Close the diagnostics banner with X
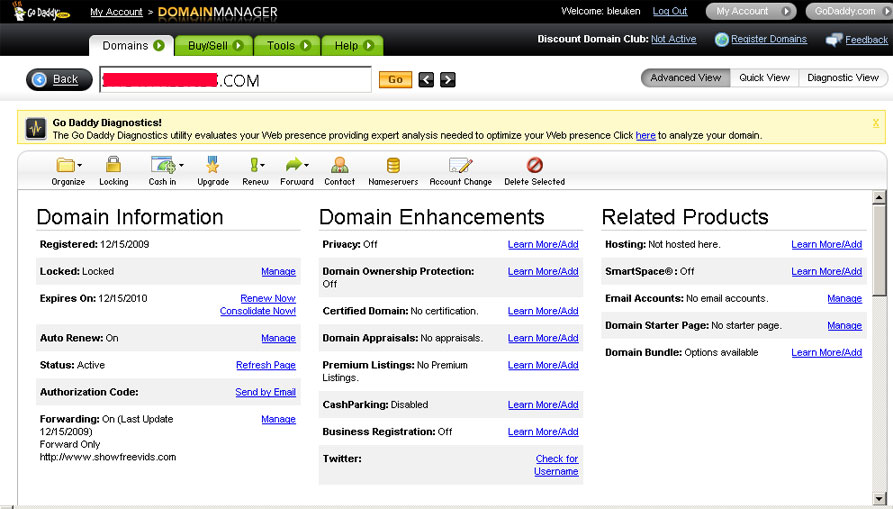The image size is (893, 509). click(x=876, y=123)
